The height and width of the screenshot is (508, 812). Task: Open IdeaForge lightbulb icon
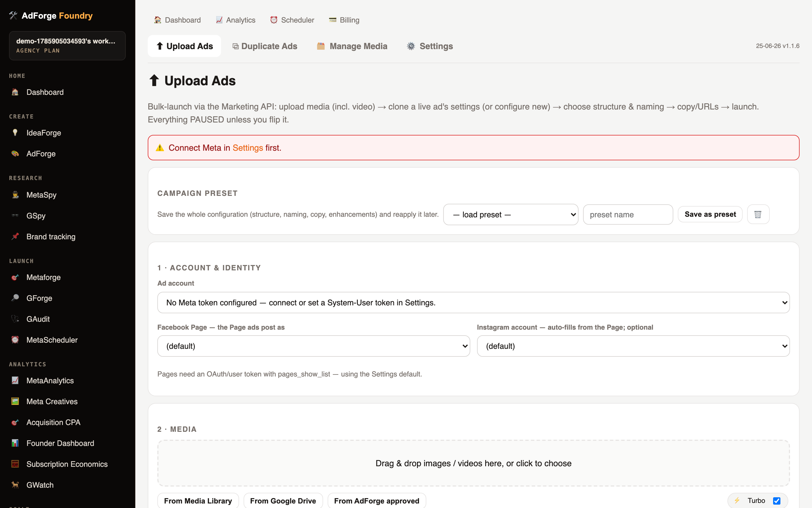(15, 133)
